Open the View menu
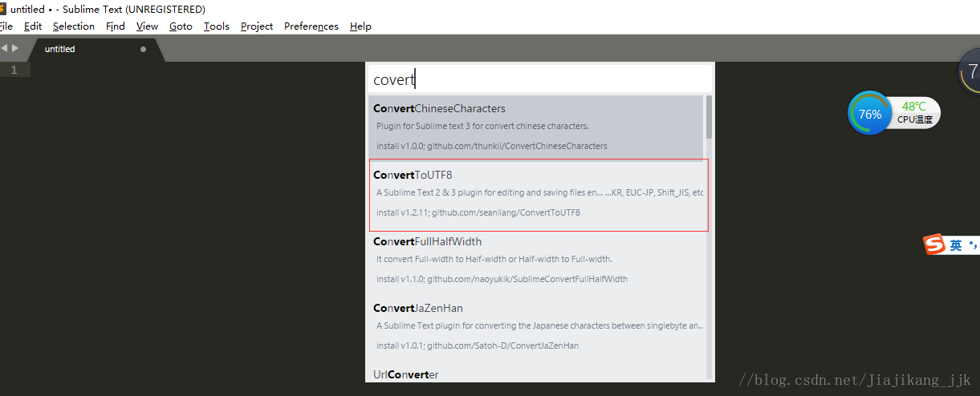Screen dimensions: 980x396 point(147,26)
